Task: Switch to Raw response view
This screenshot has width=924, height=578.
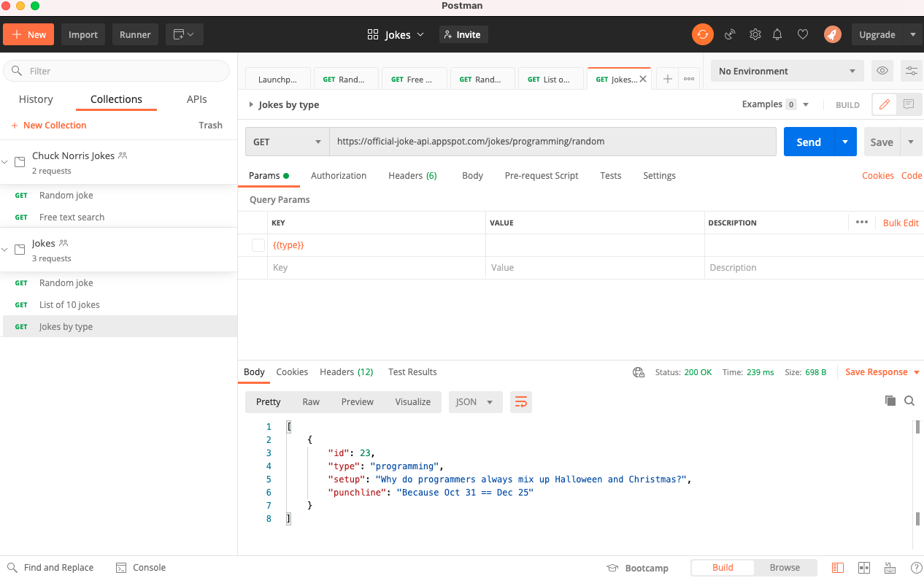Action: (311, 401)
